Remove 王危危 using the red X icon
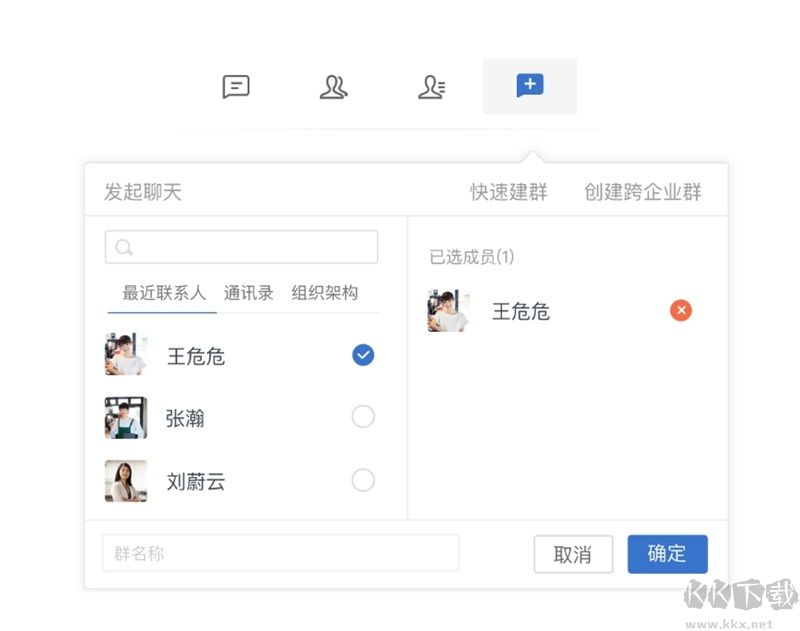This screenshot has width=800, height=631. pyautogui.click(x=681, y=310)
